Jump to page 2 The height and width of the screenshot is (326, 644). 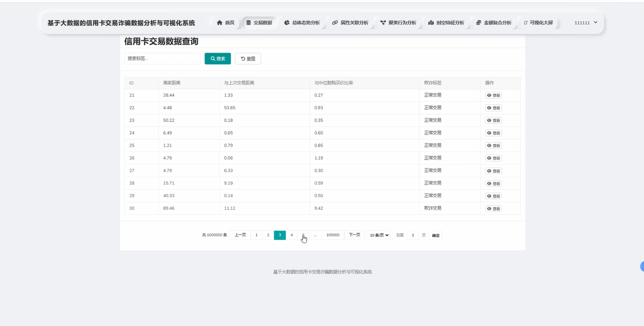(x=268, y=235)
